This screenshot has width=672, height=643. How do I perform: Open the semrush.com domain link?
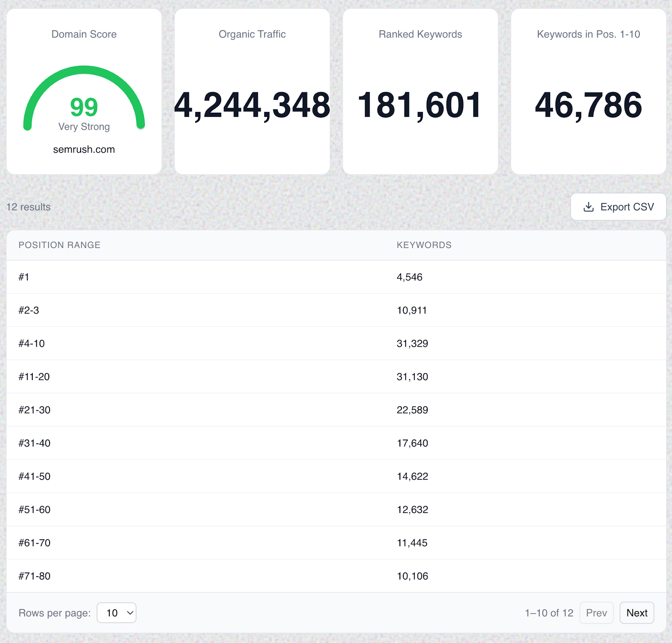[x=84, y=149]
